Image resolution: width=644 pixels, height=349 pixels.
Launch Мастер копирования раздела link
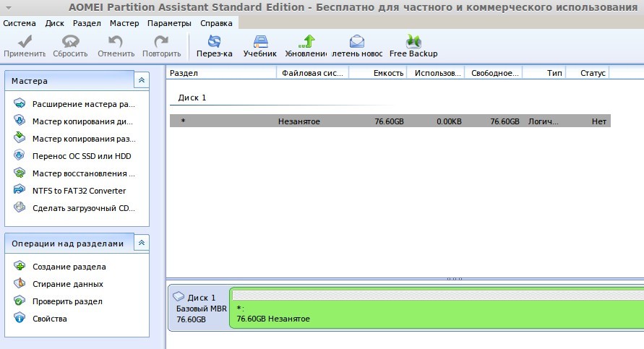tap(84, 139)
